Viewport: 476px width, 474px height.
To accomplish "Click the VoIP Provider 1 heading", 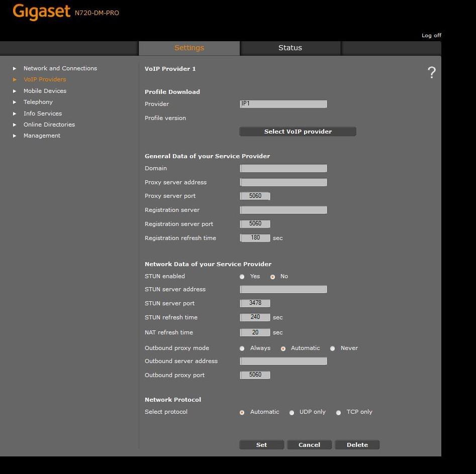I will click(x=170, y=69).
